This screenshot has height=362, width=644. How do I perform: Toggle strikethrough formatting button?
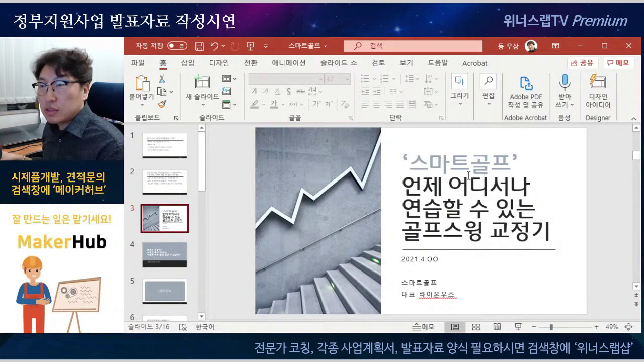pos(300,92)
